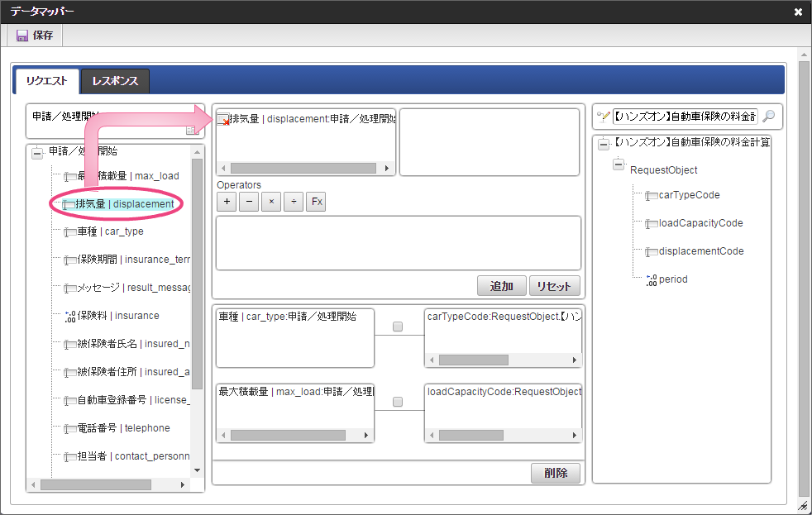
Task: Select 電話番号 | telephone in tree
Action: [123, 428]
